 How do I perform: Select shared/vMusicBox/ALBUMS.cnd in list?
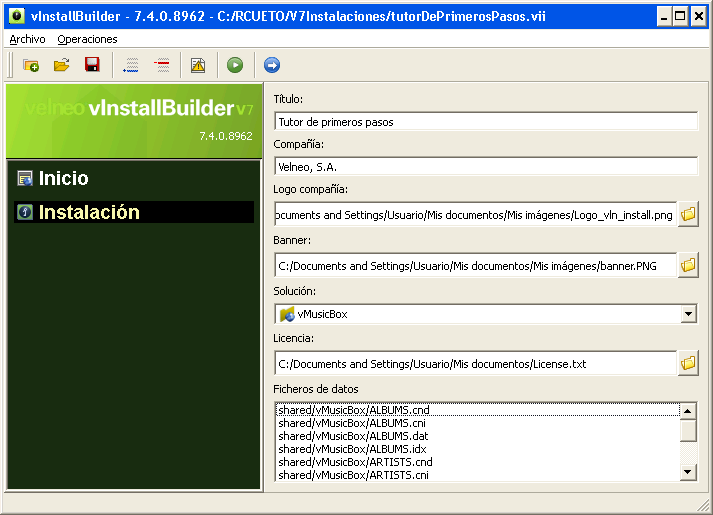click(477, 410)
